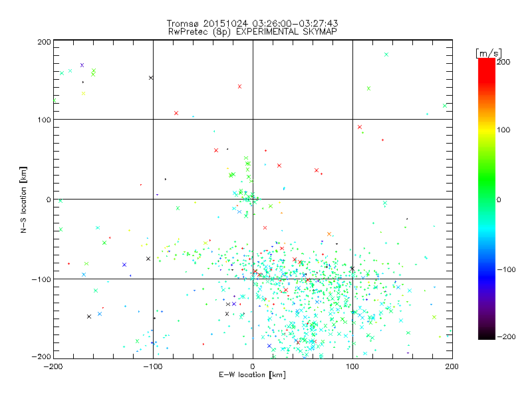Viewport: 532px width, 399px height.
Task: Click the x-axis tick label '0'
Action: [253, 366]
